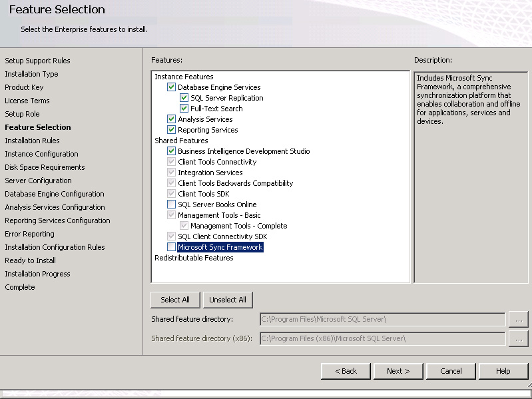Open Help for Feature Selection
The width and height of the screenshot is (532, 399).
(503, 371)
